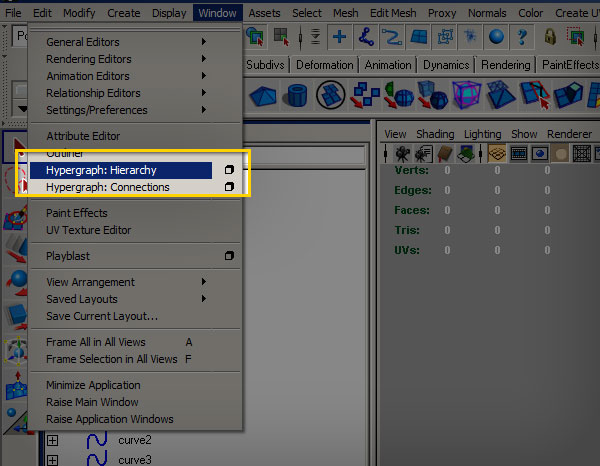Toggle viewport grid display icon
This screenshot has height=466, width=600.
[497, 154]
